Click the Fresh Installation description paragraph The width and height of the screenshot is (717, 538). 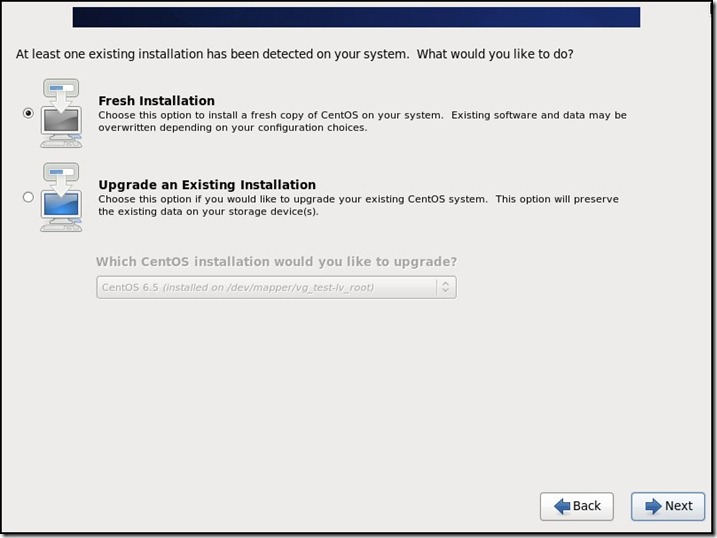pos(362,121)
